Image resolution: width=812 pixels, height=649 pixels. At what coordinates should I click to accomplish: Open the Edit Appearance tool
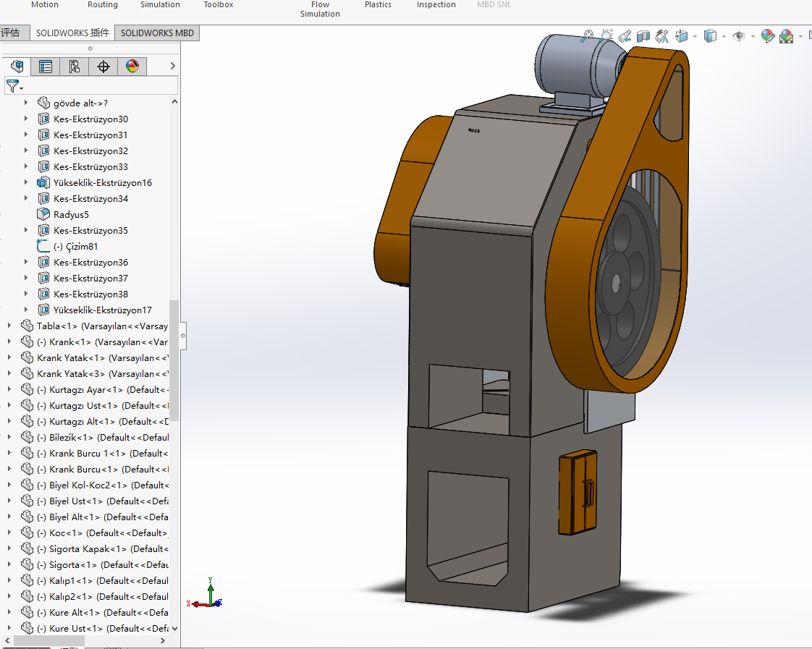click(768, 36)
